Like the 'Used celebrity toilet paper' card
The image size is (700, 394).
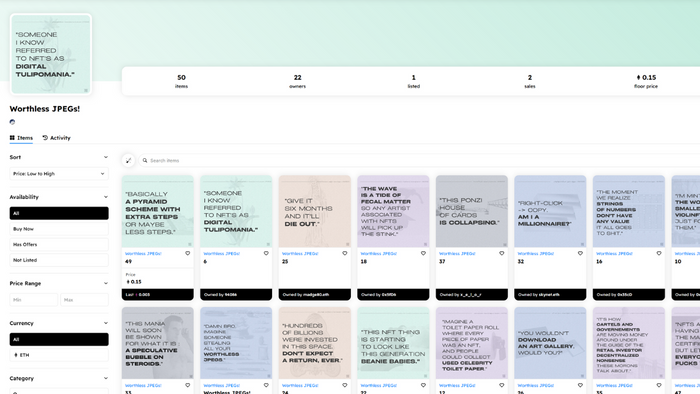click(502, 385)
